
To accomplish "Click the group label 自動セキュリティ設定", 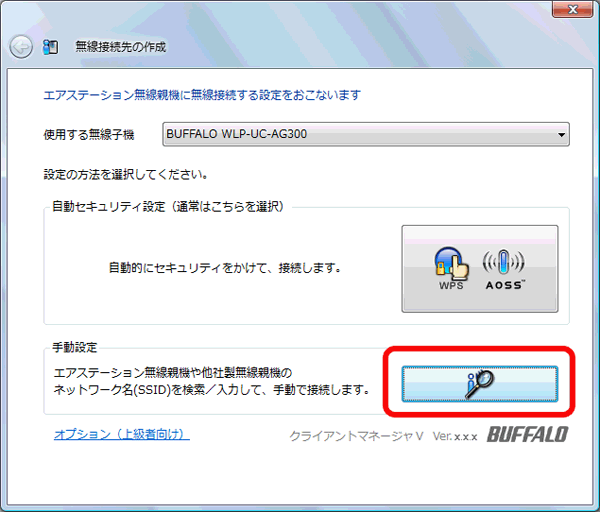I will [109, 207].
